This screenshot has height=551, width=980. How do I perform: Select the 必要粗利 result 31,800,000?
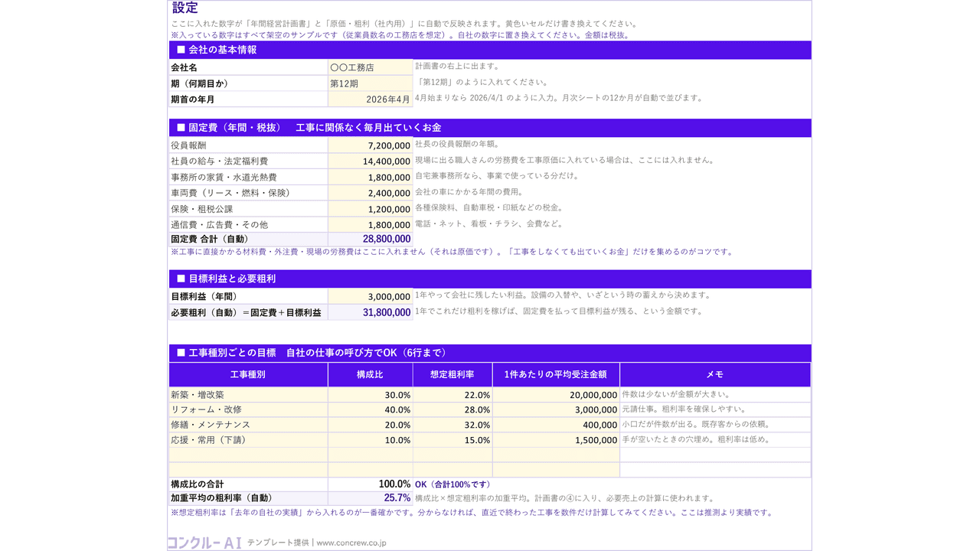coord(371,313)
